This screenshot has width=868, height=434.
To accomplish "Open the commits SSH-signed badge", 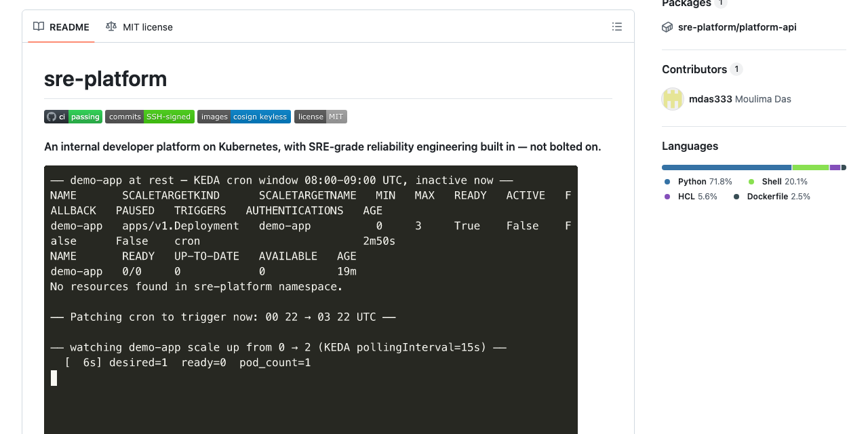I will [150, 117].
